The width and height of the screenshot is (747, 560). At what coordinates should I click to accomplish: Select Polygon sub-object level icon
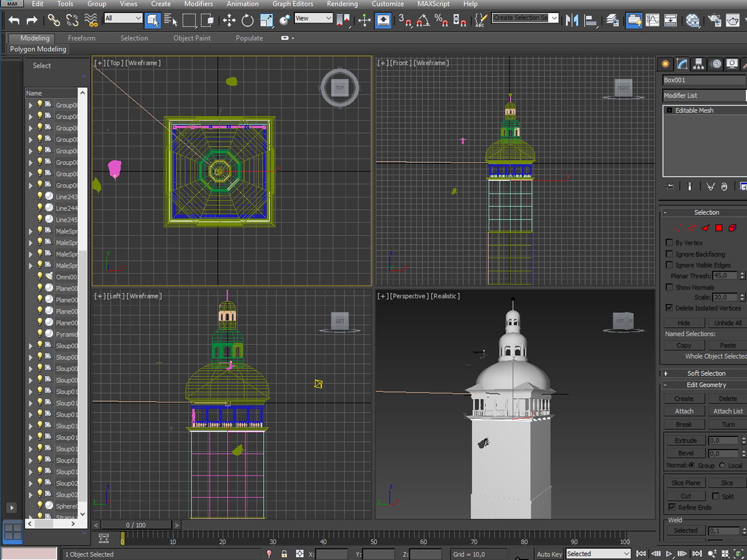[719, 228]
